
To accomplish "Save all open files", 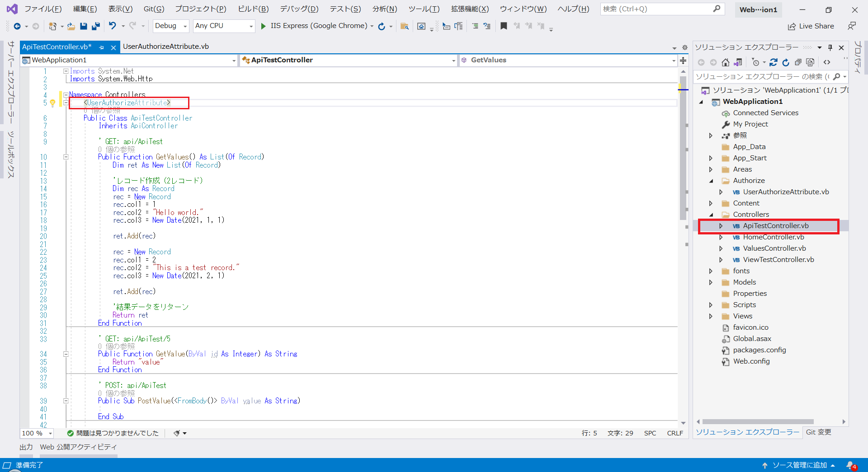I will tap(95, 26).
